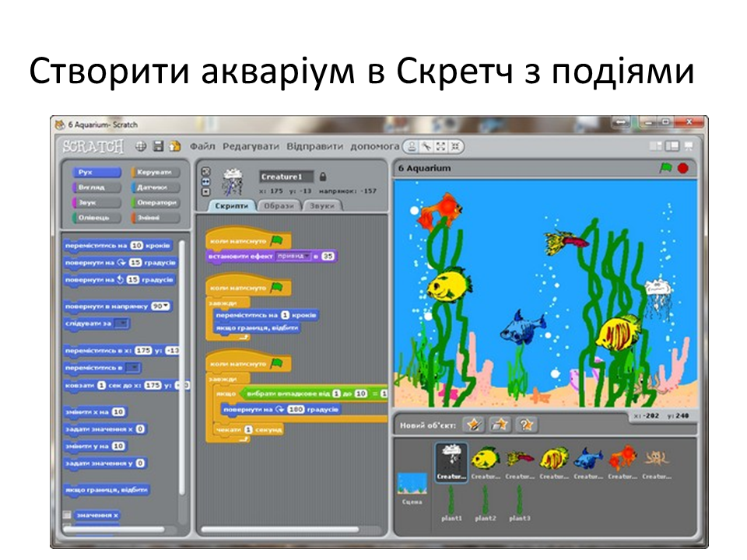Set rotation style to don't rotate
747x560 pixels.
205,192
